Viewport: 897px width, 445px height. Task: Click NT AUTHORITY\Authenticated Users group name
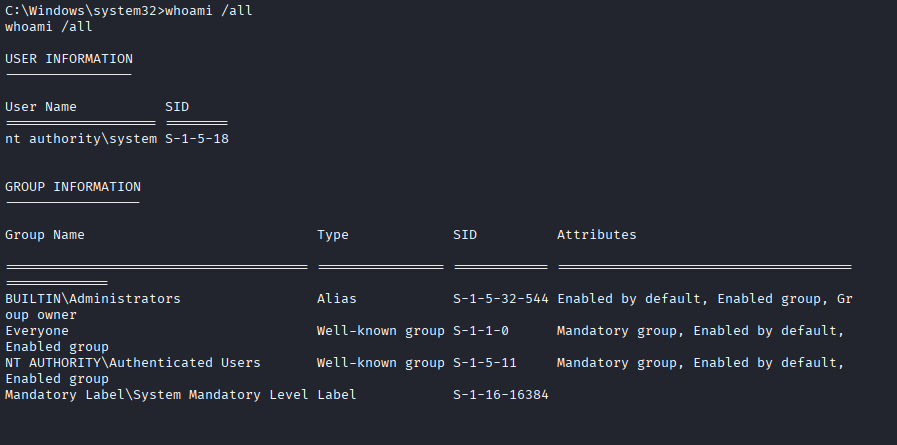pos(133,363)
